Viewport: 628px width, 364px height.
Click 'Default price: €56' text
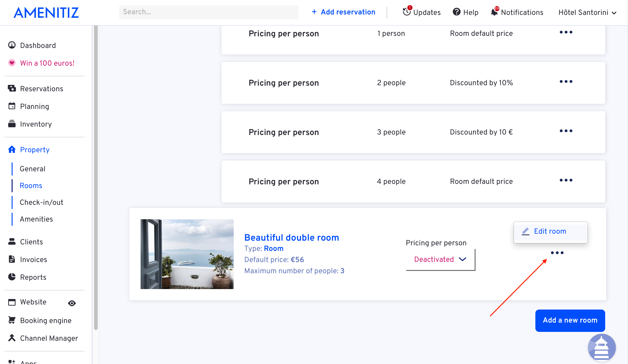[274, 260]
